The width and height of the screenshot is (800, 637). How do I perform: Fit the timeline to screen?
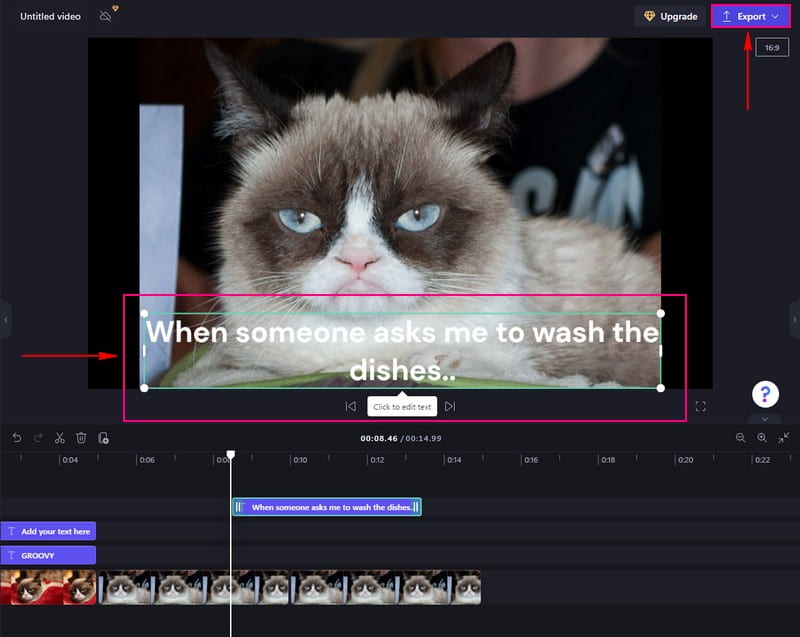[x=783, y=437]
